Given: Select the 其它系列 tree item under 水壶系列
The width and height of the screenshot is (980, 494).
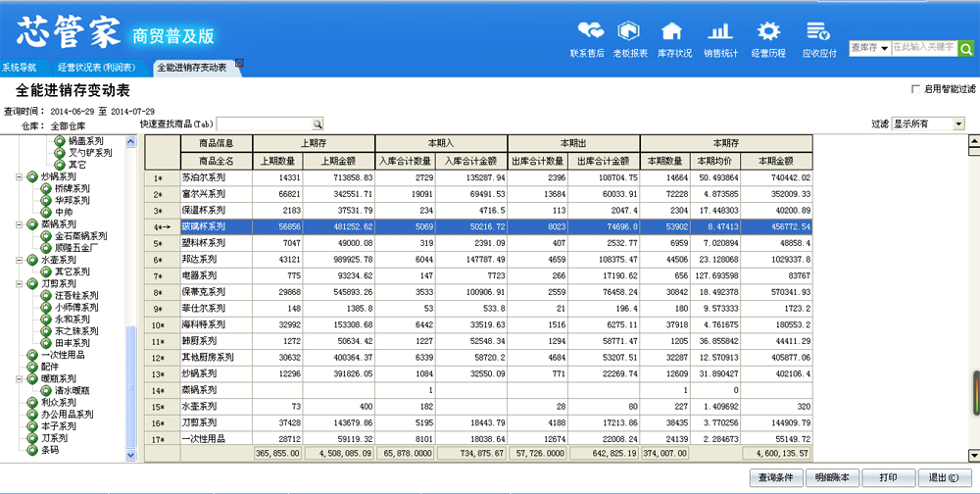Looking at the screenshot, I should pos(73,272).
